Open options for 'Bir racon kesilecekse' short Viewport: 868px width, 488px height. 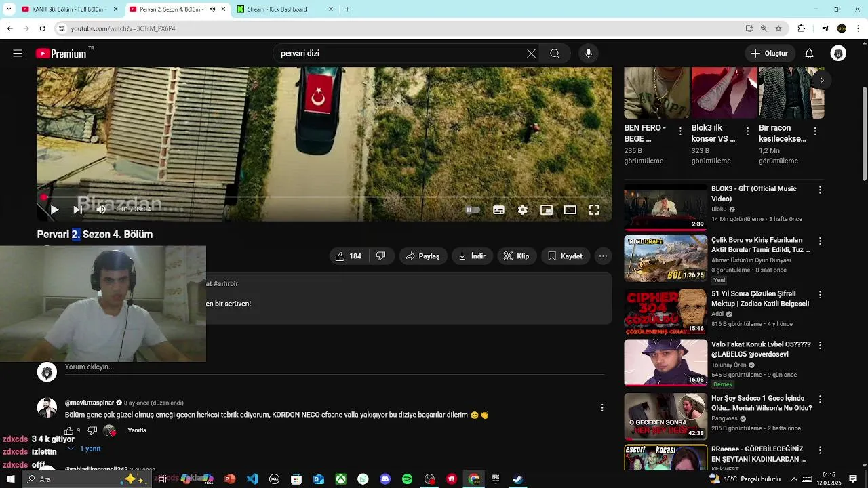tap(815, 131)
